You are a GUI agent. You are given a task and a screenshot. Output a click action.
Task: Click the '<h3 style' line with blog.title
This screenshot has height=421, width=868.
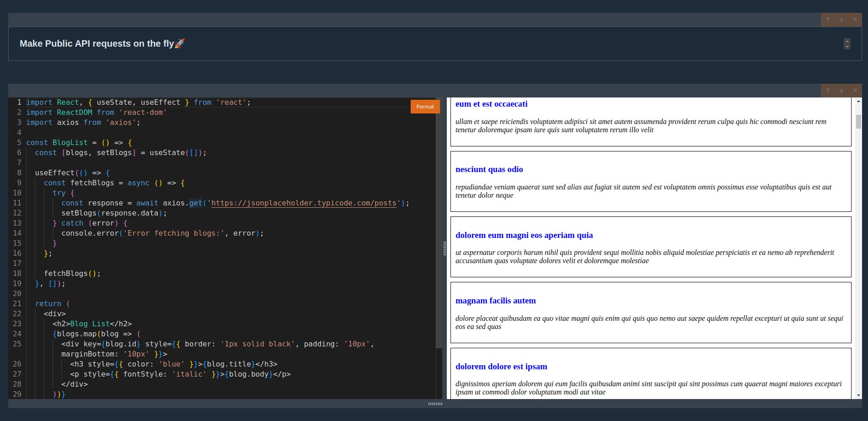tap(174, 364)
